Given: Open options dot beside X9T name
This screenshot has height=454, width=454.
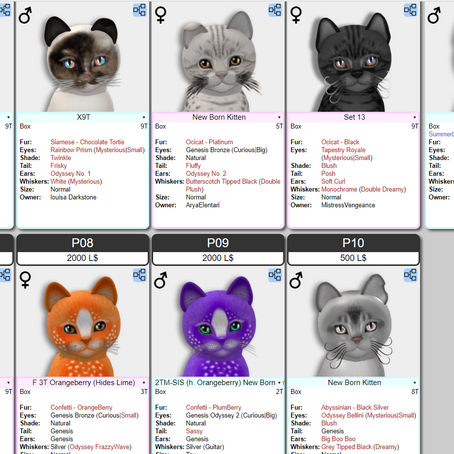Looking at the screenshot, I should click(144, 117).
